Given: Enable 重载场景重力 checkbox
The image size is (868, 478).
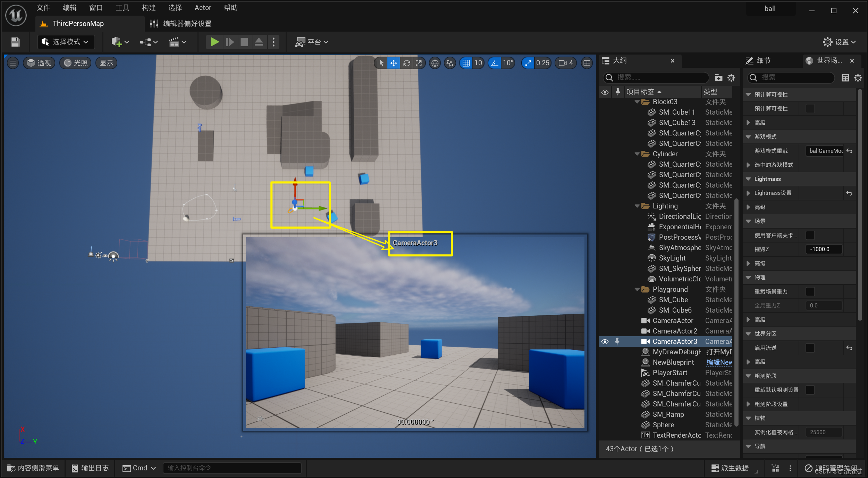Looking at the screenshot, I should click(810, 291).
